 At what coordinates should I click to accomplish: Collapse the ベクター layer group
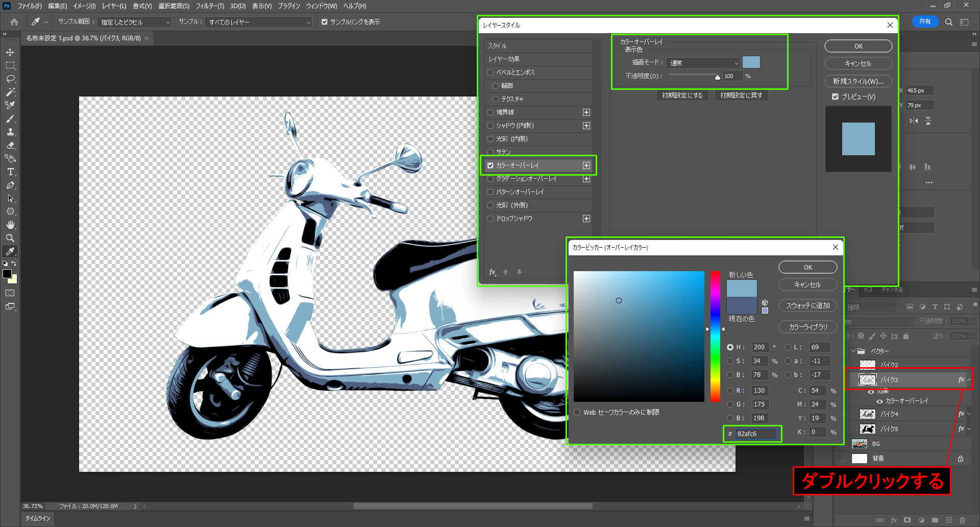tap(853, 351)
